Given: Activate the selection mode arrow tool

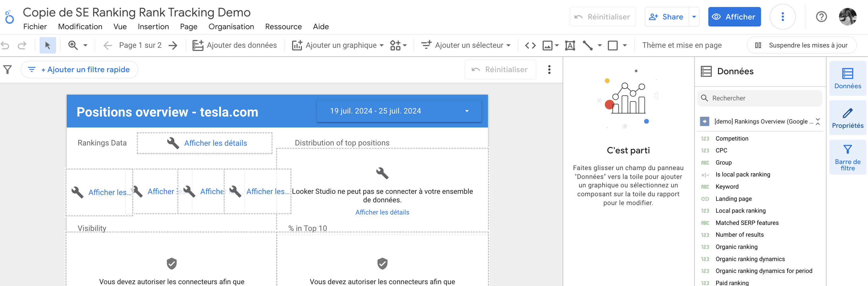Looking at the screenshot, I should pos(48,45).
